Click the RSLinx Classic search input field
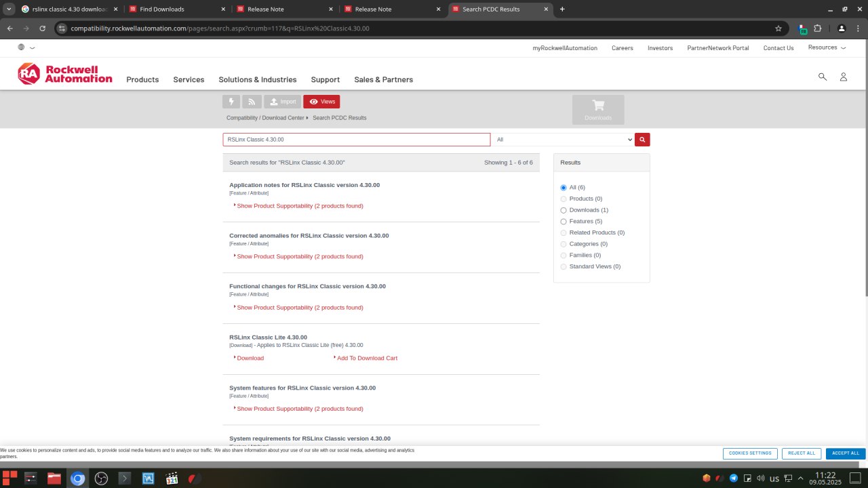The height and width of the screenshot is (488, 868). (x=357, y=140)
